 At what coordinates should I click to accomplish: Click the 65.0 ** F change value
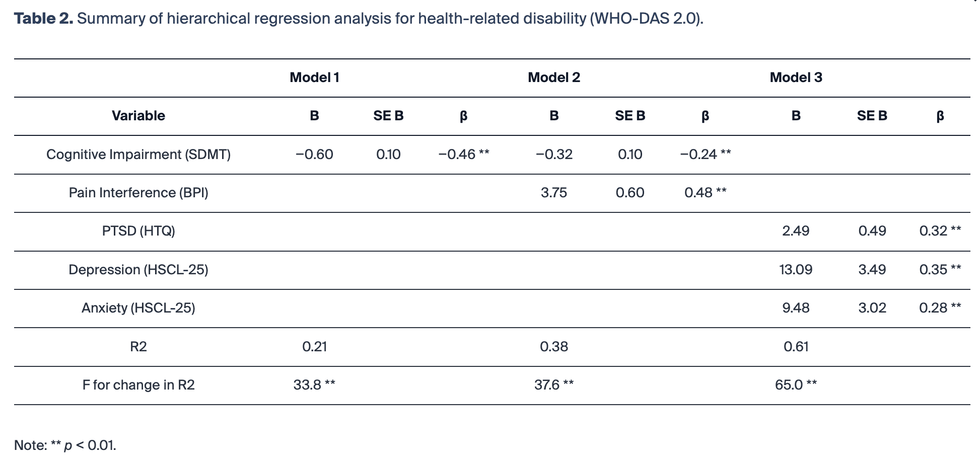[796, 385]
